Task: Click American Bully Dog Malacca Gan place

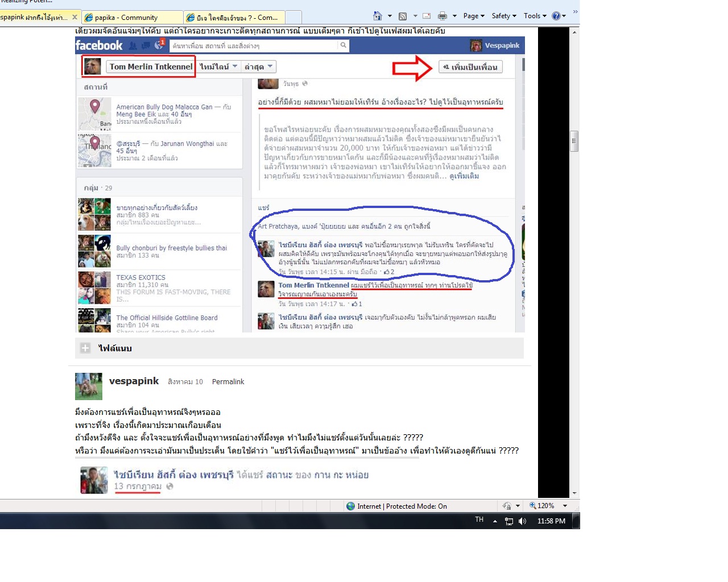Action: click(x=164, y=107)
